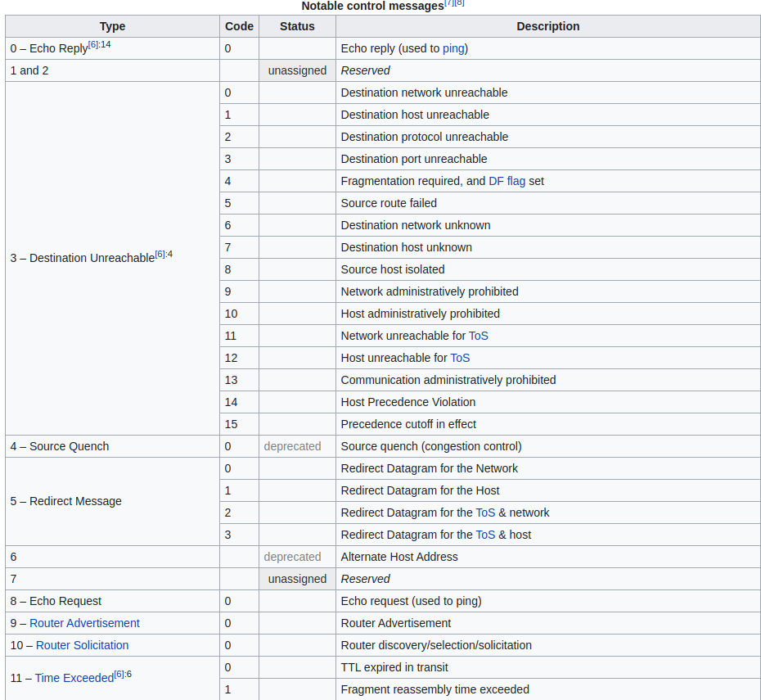Viewport: 761px width, 700px height.
Task: Click code 0 in the Echo Reply row
Action: tap(227, 48)
